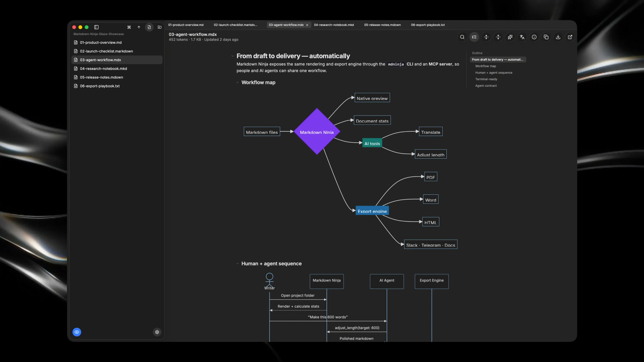Jump to Human + agent sequence in outline
The width and height of the screenshot is (644, 362).
tap(494, 72)
